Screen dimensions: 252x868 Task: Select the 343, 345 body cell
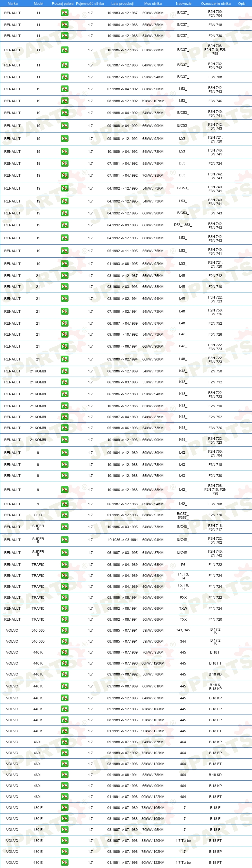(183, 630)
